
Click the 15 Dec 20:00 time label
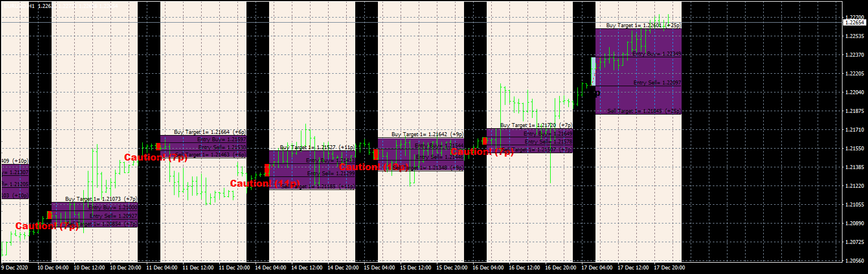point(452,267)
